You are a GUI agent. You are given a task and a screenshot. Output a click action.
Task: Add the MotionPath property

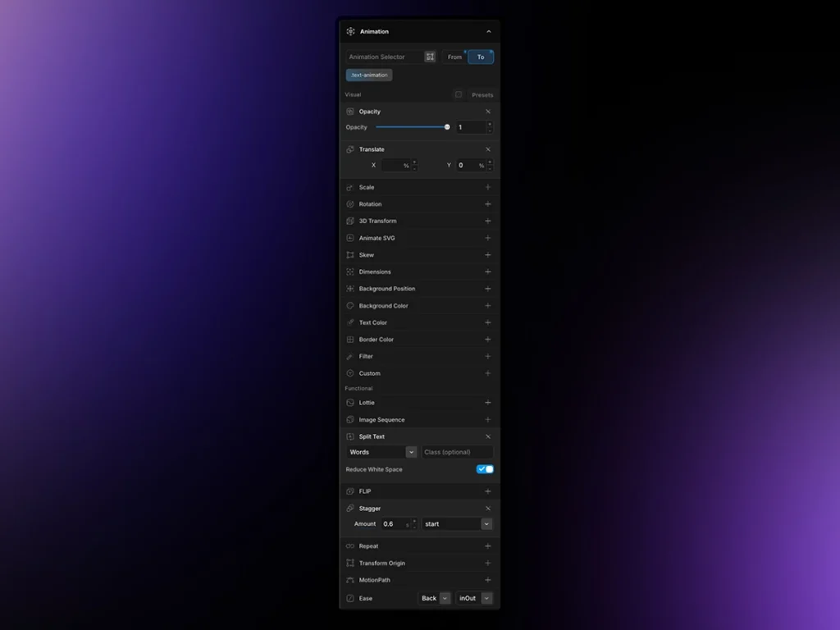tap(488, 580)
